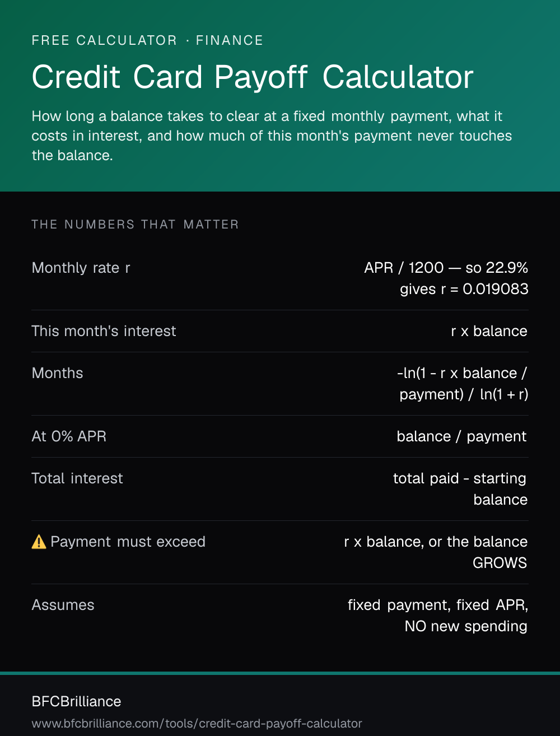Select the r x balance formula
The width and height of the screenshot is (560, 736).
click(489, 331)
